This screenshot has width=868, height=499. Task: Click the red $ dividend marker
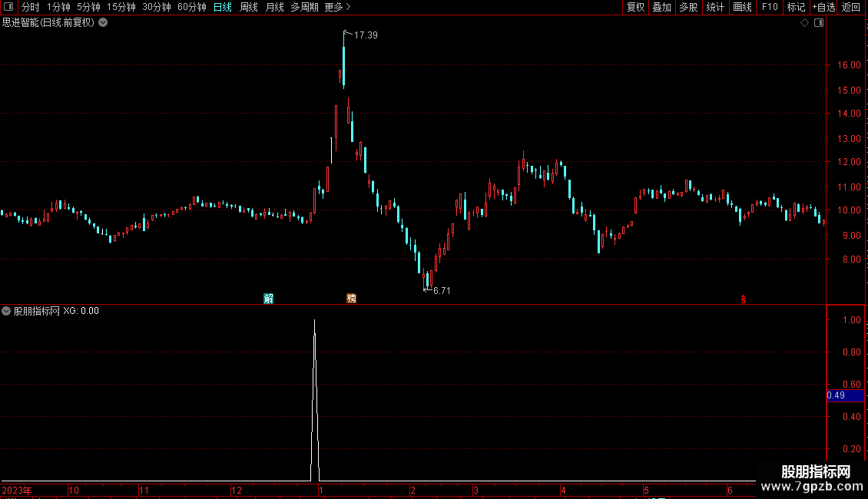point(744,299)
